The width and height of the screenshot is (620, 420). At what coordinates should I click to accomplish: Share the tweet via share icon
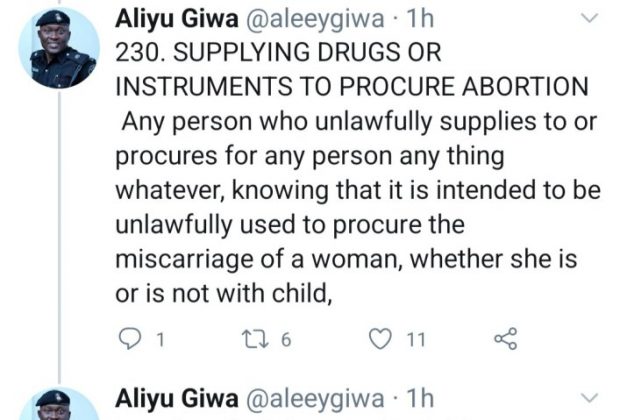507,340
